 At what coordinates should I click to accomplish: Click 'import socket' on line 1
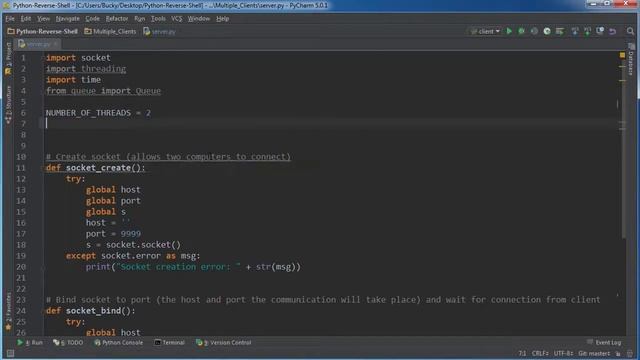(78, 58)
